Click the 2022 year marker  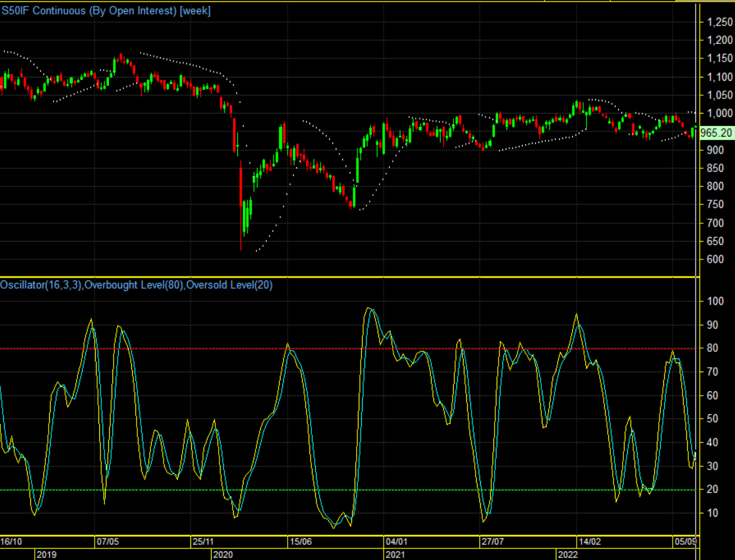[568, 555]
